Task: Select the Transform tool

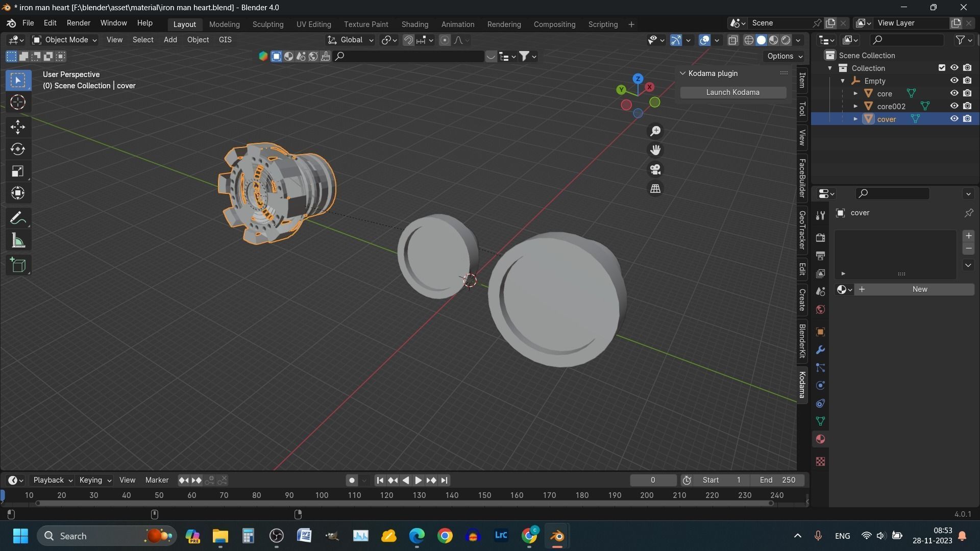Action: pyautogui.click(x=18, y=193)
